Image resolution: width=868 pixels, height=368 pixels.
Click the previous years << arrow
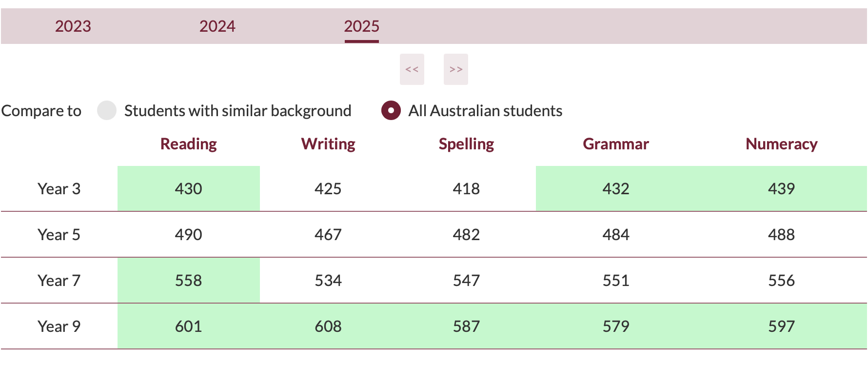[412, 69]
